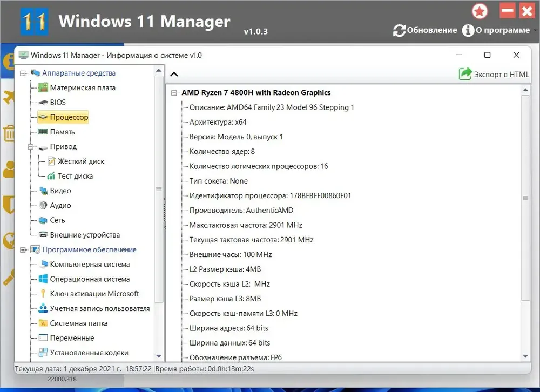This screenshot has height=392, width=540.
Task: Open Жёсткий диск under Привод
Action: pyautogui.click(x=81, y=161)
